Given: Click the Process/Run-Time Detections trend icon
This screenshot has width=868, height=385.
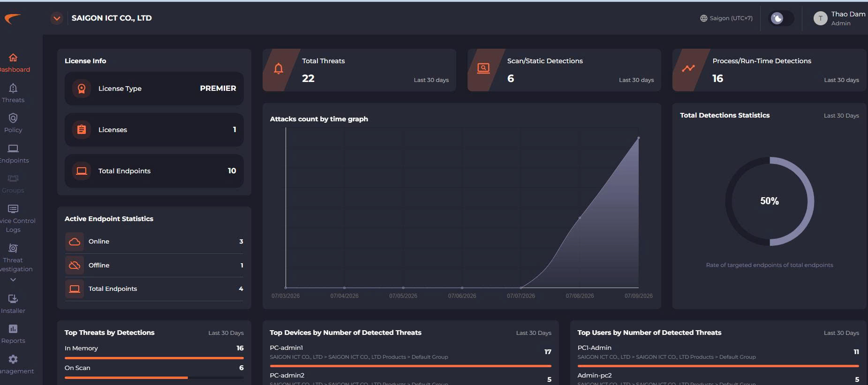Looking at the screenshot, I should (688, 68).
